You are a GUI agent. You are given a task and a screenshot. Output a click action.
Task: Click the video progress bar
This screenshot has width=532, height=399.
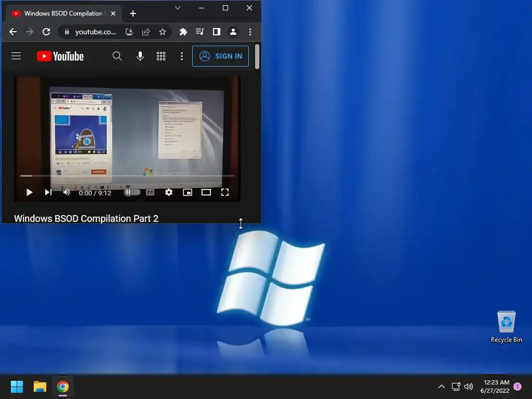[127, 176]
